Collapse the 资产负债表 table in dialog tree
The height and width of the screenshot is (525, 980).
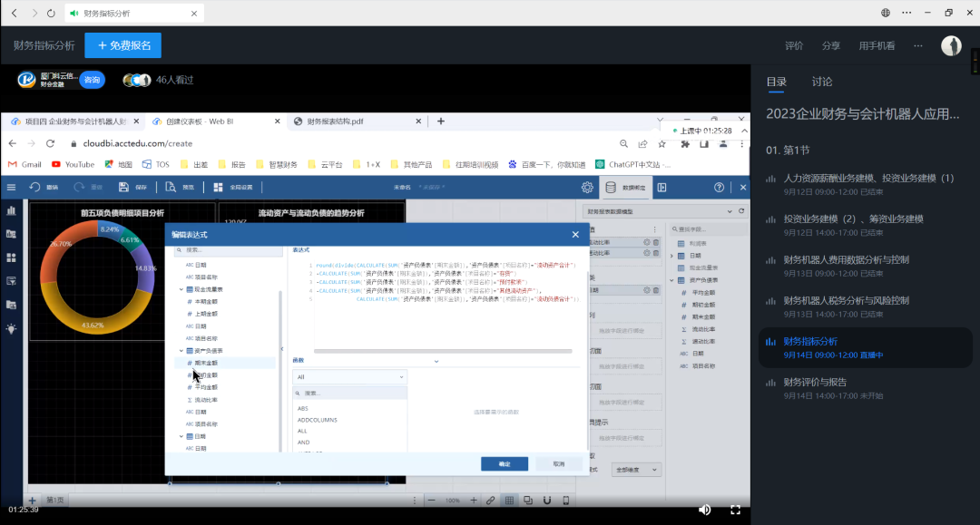point(181,351)
